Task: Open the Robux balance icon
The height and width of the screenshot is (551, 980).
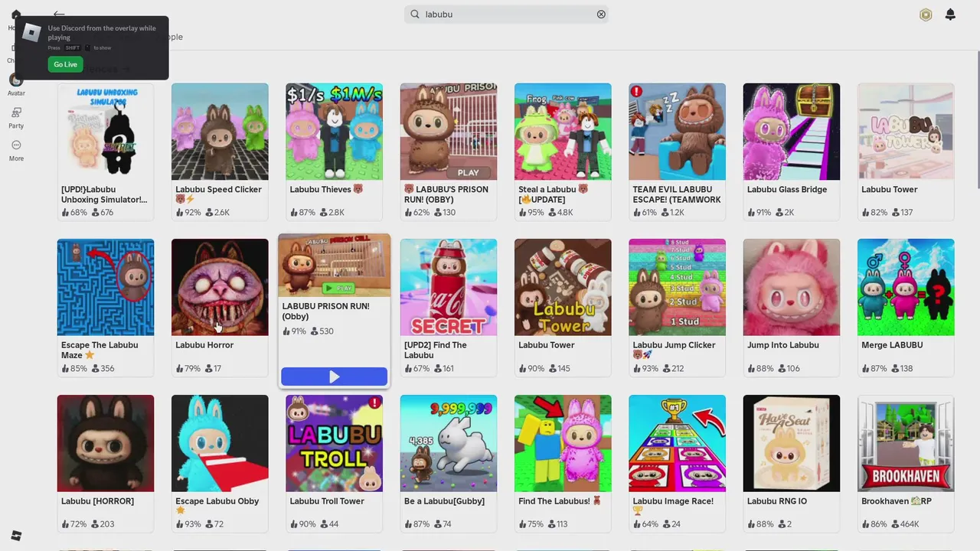Action: click(x=926, y=15)
